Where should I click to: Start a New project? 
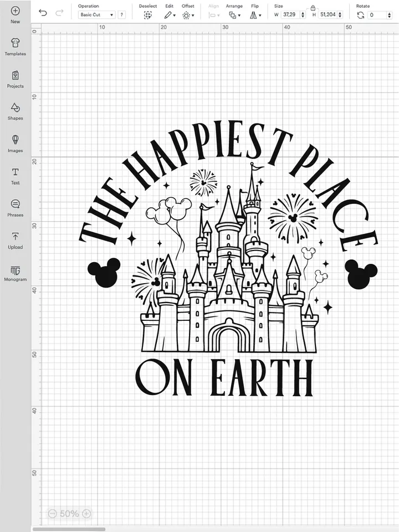point(16,15)
